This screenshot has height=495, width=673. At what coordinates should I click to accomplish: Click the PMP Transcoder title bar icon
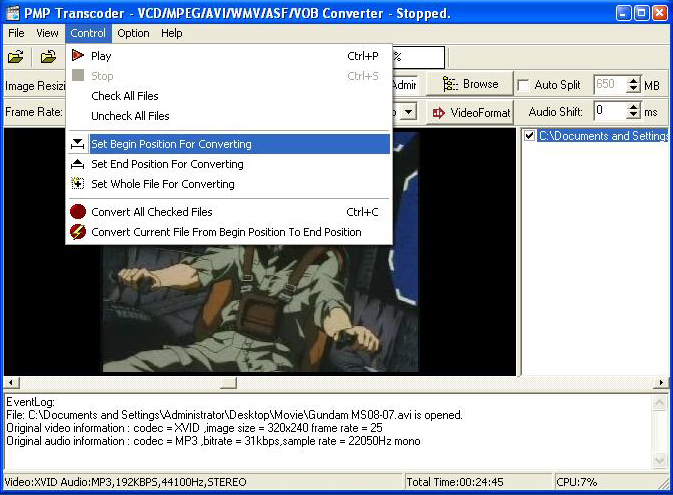(12, 13)
